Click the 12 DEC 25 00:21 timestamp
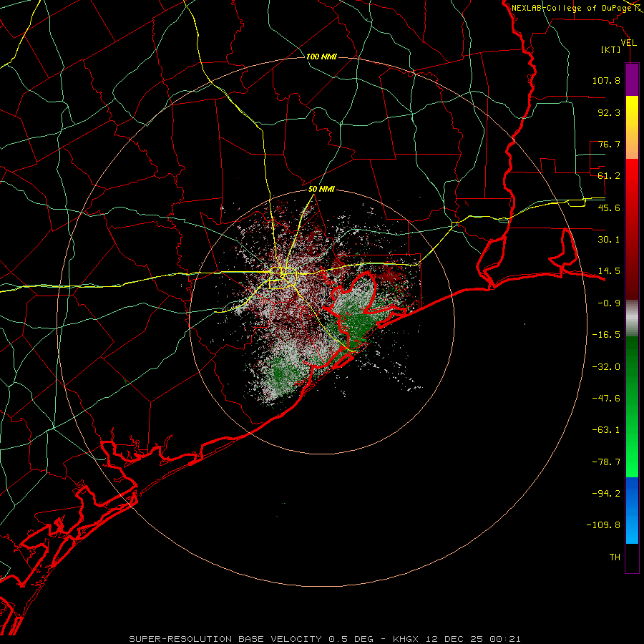This screenshot has height=644, width=644. [x=473, y=639]
